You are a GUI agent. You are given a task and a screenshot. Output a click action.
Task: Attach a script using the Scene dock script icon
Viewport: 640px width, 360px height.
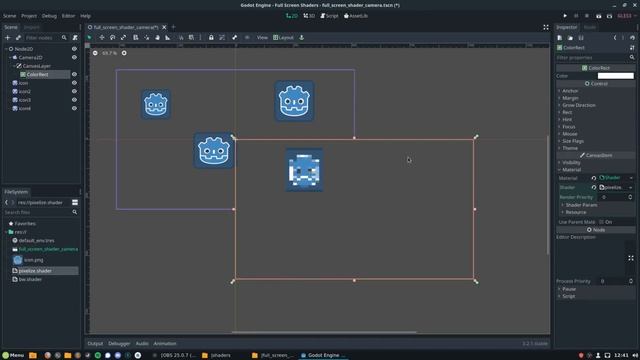75,38
